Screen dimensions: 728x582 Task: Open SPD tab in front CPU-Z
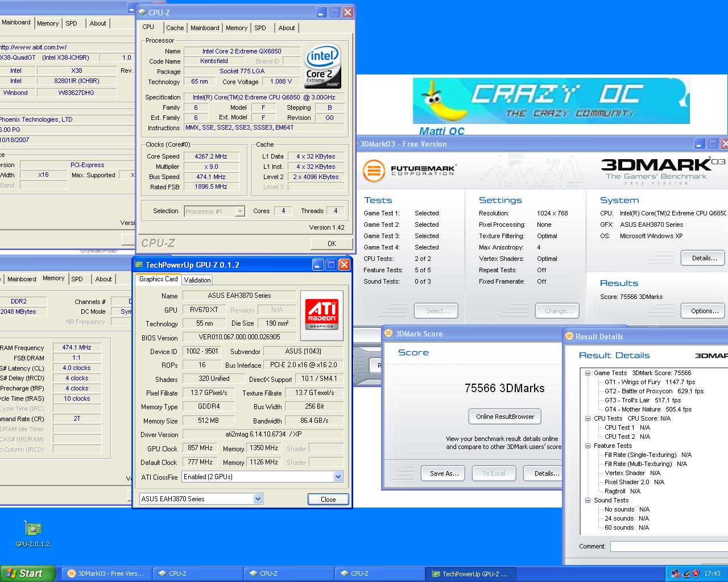(x=260, y=28)
